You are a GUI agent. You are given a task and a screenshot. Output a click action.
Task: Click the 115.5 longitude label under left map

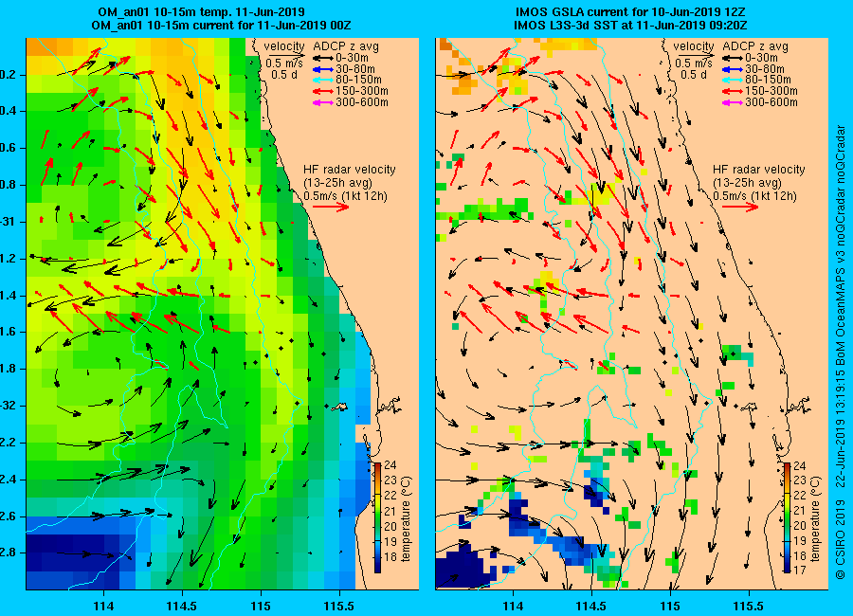[x=339, y=606]
